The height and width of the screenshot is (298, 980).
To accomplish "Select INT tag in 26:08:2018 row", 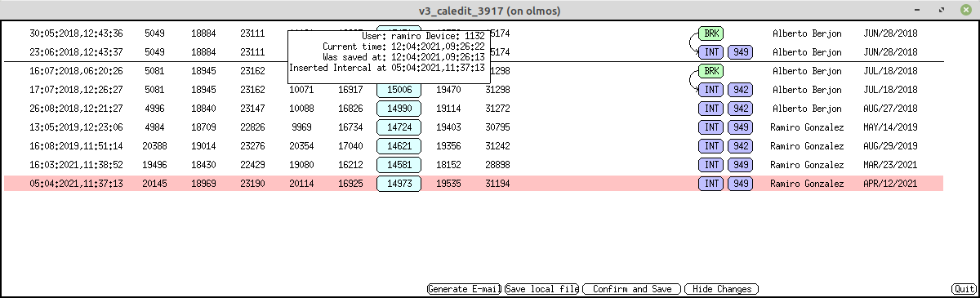I will coord(711,109).
